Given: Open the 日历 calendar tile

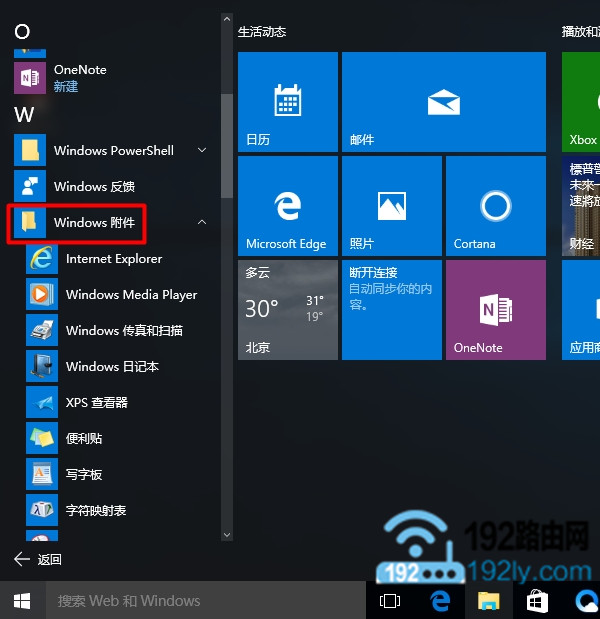Looking at the screenshot, I should (288, 102).
